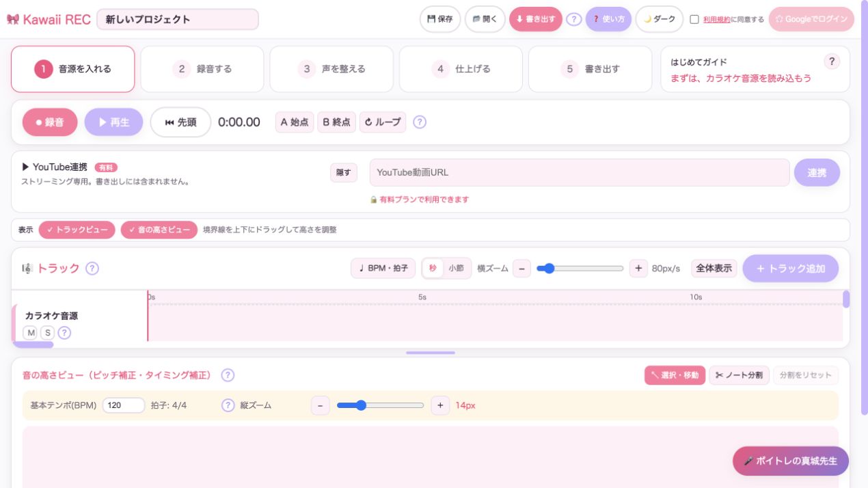Toggle トラックビュー display option
868x488 pixels.
(x=77, y=230)
